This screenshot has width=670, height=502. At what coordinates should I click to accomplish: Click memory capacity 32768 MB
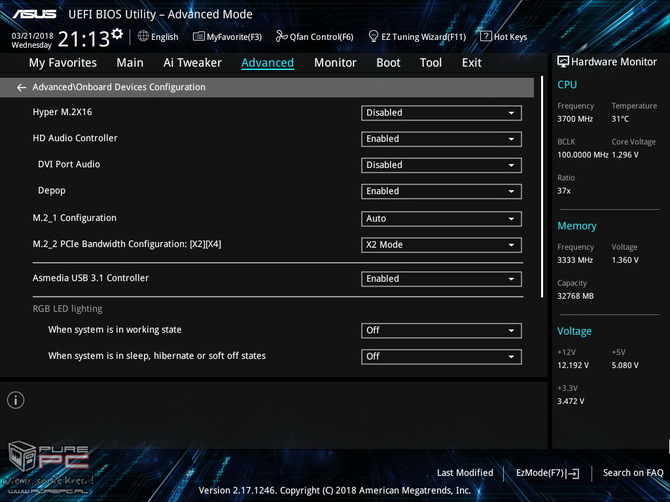(575, 296)
